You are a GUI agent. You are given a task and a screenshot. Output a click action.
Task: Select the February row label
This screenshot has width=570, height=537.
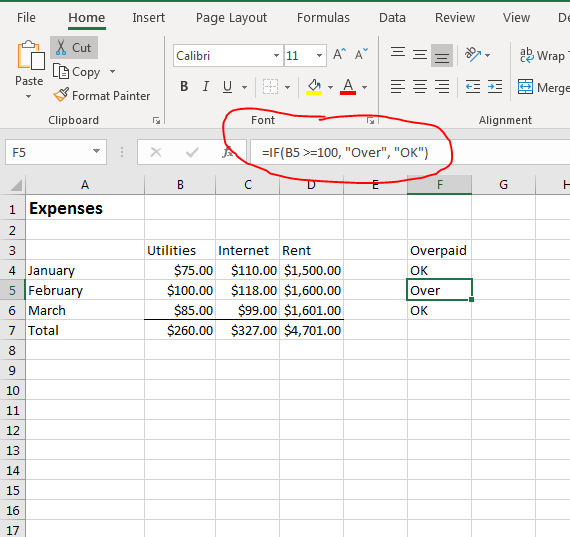click(x=85, y=290)
